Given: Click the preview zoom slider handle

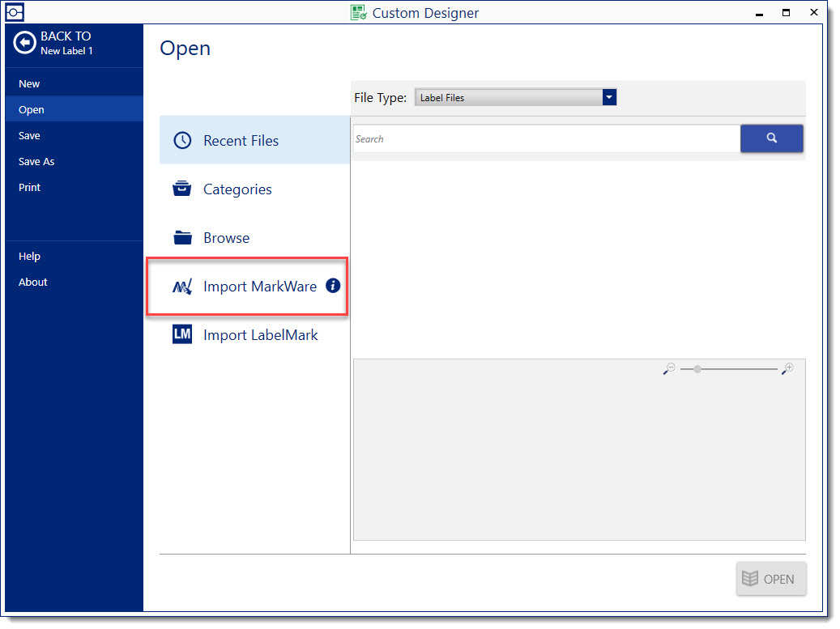Looking at the screenshot, I should [697, 369].
